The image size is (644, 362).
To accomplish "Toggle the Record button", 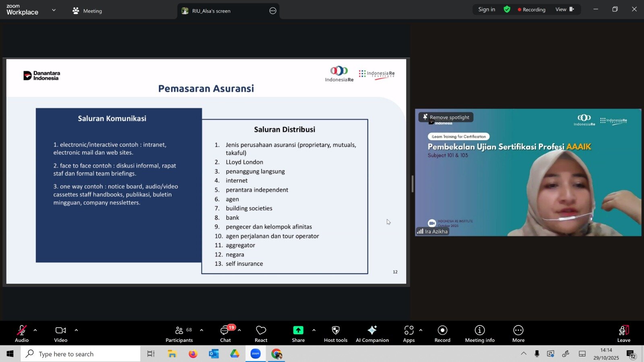I will click(442, 333).
